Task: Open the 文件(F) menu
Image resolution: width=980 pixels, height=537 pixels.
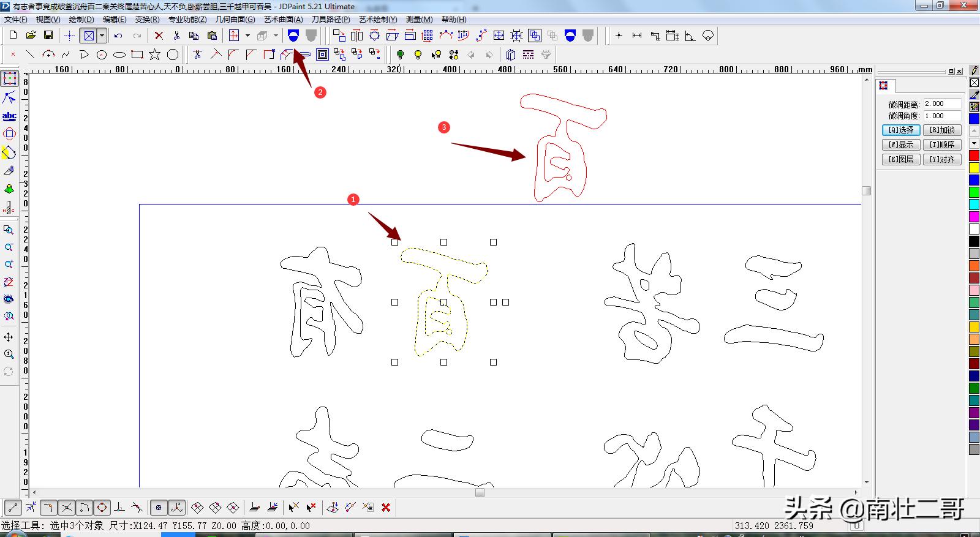Action: [x=16, y=20]
